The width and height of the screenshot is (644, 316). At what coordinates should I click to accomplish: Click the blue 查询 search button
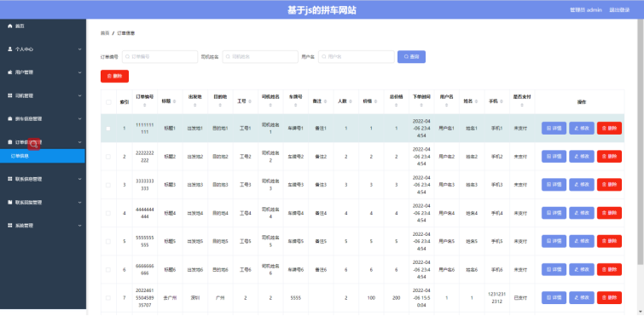(411, 56)
